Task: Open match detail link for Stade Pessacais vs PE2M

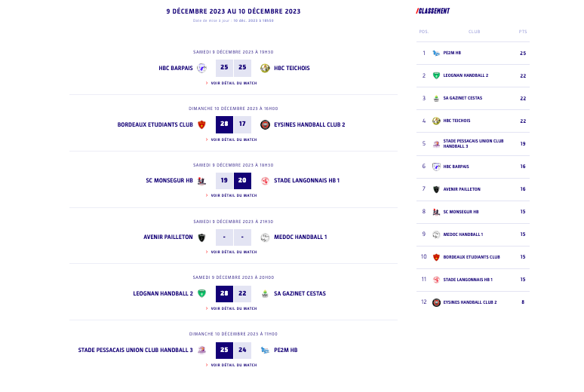Action: [233, 365]
